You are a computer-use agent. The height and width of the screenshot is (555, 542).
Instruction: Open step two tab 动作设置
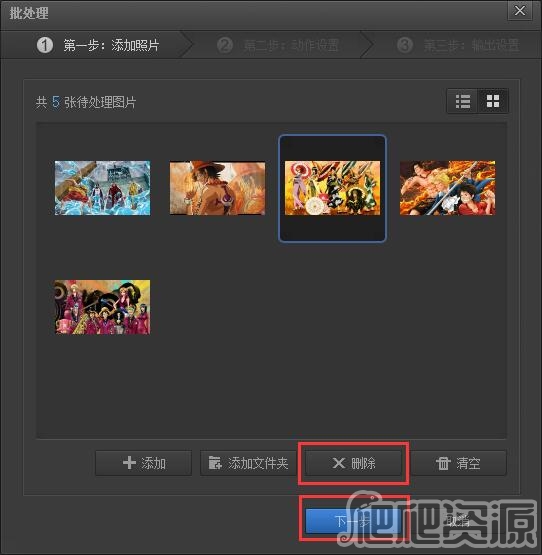[278, 45]
